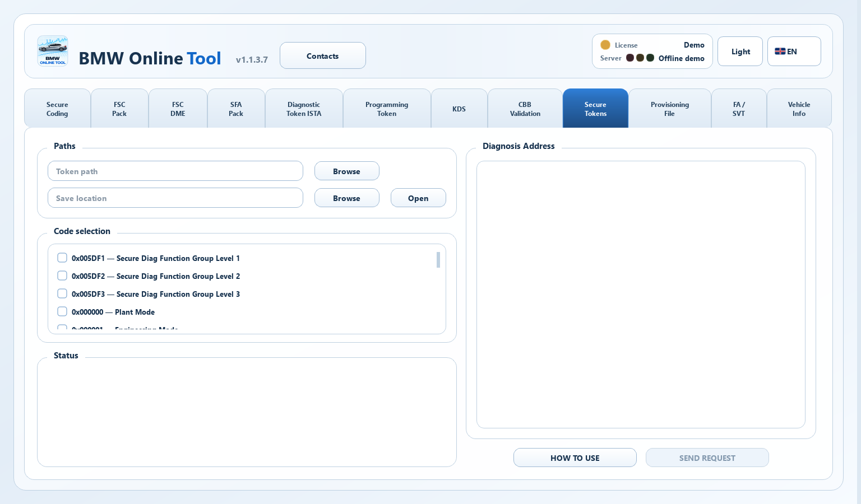Viewport: 861px width, 504px height.
Task: Check the 0x005DF2 Secure Diag Level 2 box
Action: 62,276
